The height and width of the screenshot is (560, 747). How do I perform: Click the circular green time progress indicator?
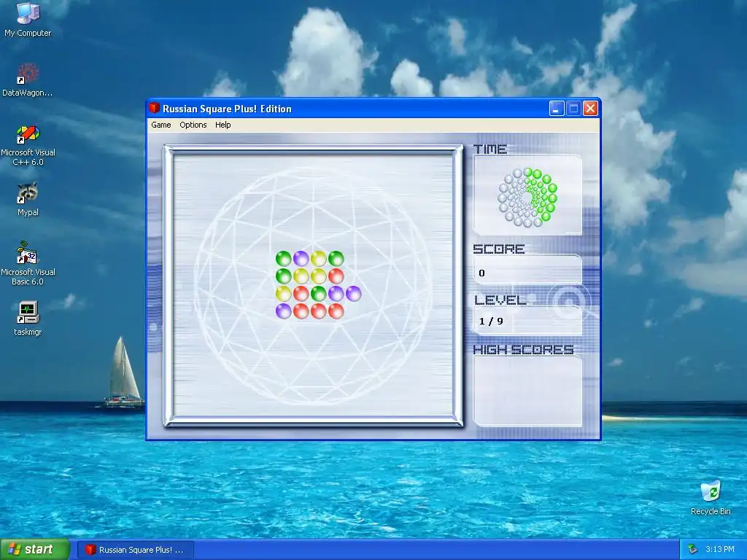pos(527,197)
